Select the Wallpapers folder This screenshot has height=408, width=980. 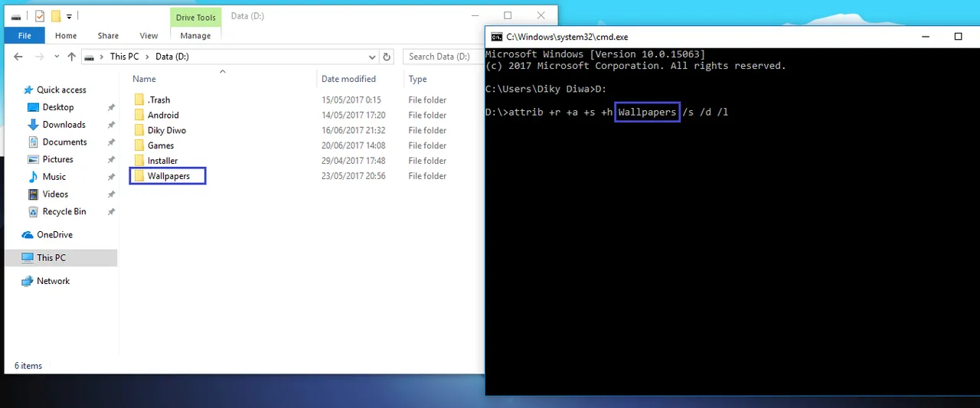[168, 176]
